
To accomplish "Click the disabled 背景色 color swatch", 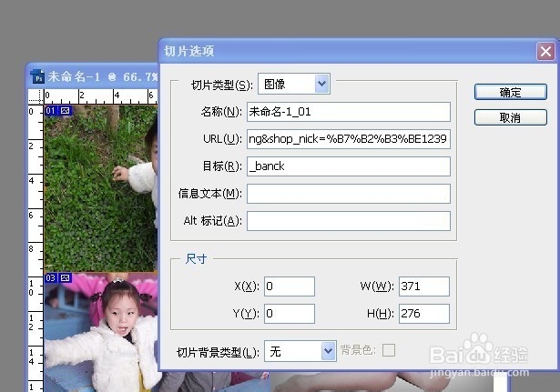I will 389,350.
